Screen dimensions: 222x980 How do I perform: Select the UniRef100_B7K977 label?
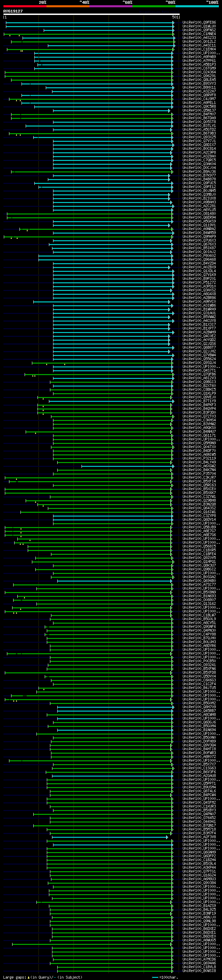pos(199,175)
